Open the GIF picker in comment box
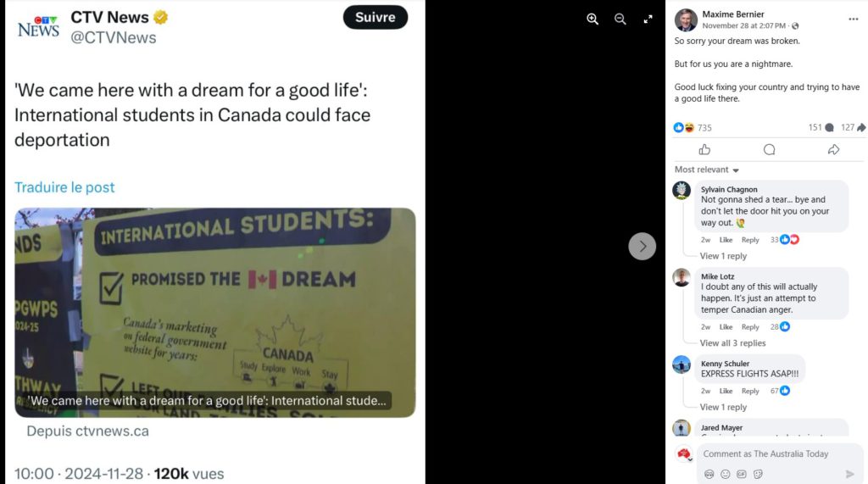868x484 pixels. point(742,474)
